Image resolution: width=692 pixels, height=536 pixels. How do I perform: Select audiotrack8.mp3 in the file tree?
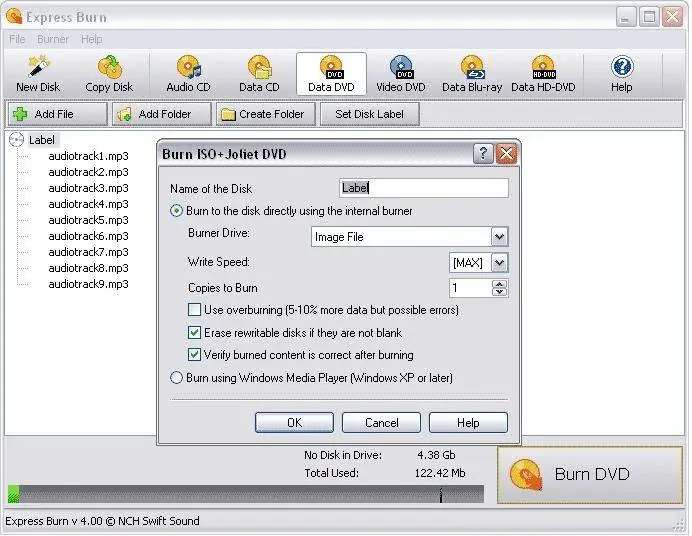pos(88,268)
